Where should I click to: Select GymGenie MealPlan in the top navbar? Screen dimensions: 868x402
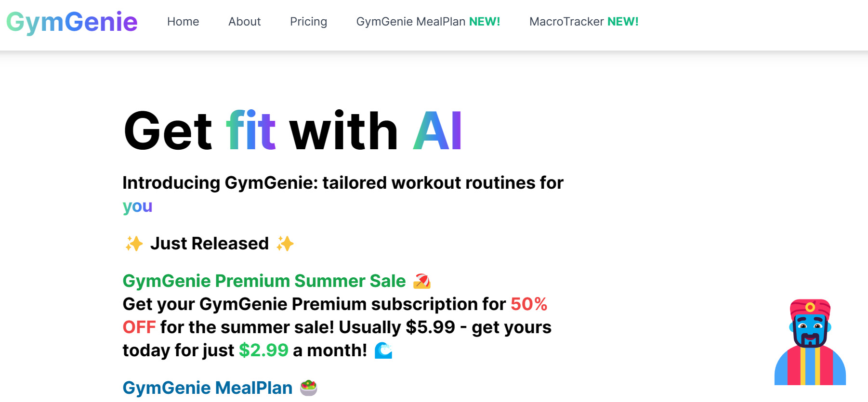428,22
